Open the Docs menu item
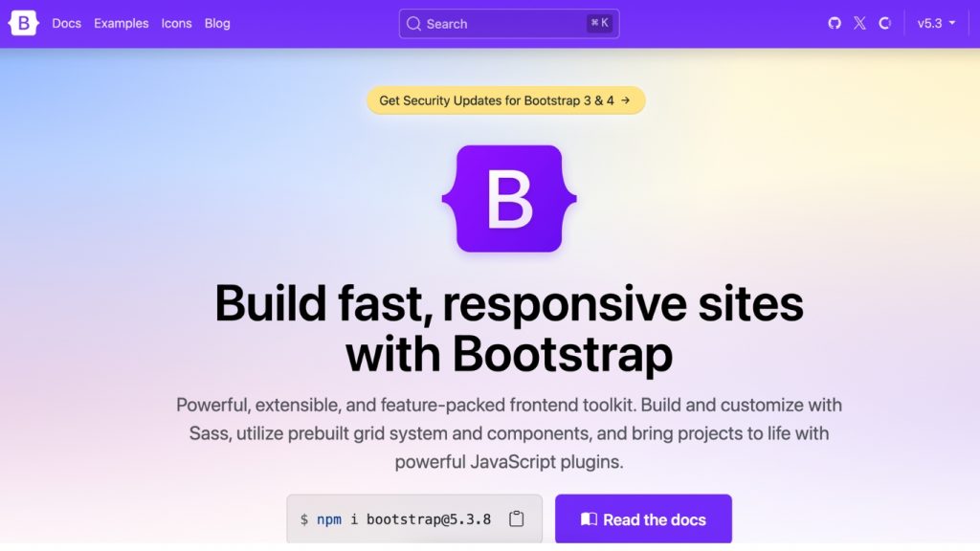 click(x=66, y=23)
